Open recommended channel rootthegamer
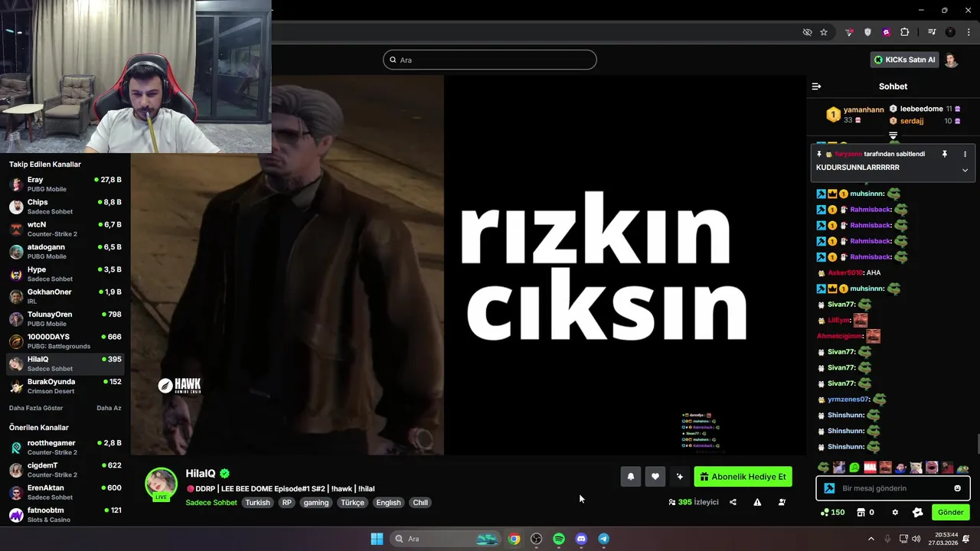980x551 pixels. point(65,448)
